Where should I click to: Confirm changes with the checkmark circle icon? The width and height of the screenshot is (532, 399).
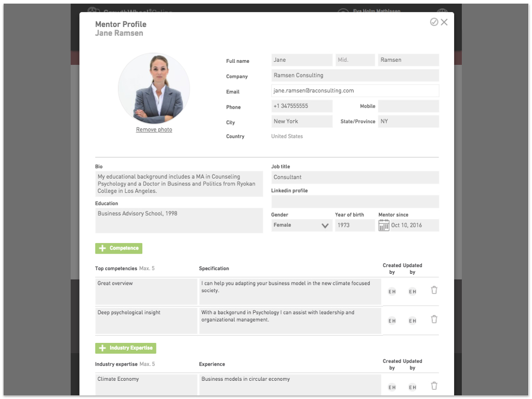434,22
